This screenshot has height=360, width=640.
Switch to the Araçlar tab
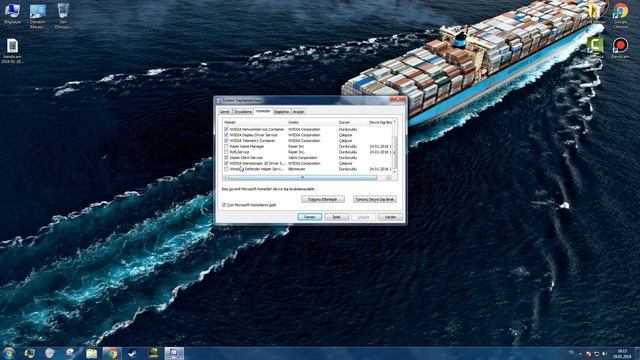pyautogui.click(x=298, y=111)
